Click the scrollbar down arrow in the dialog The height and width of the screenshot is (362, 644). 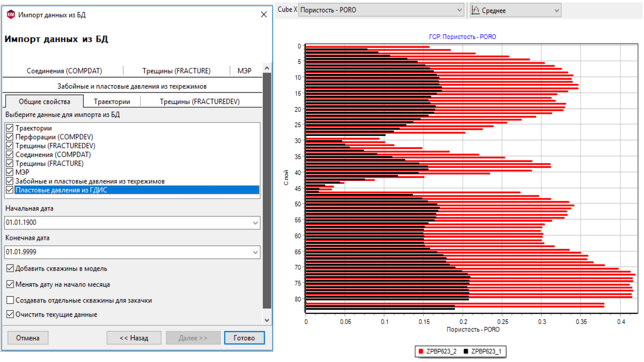coord(267,320)
